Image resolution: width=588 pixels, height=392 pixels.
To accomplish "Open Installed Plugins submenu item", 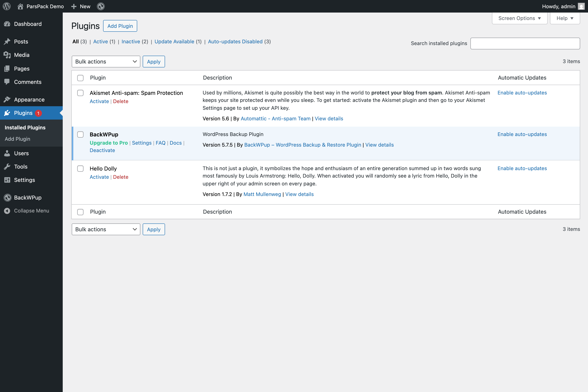I will (x=25, y=128).
